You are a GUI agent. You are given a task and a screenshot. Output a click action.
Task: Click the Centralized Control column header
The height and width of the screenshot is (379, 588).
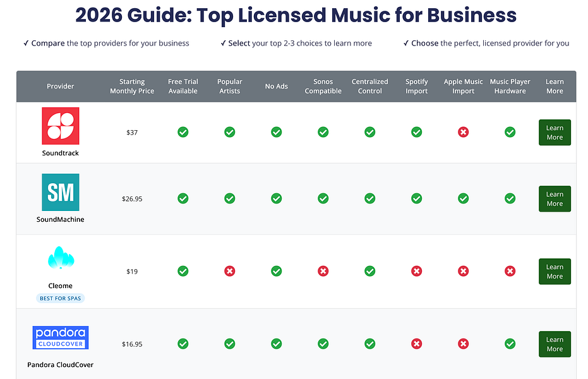(369, 86)
